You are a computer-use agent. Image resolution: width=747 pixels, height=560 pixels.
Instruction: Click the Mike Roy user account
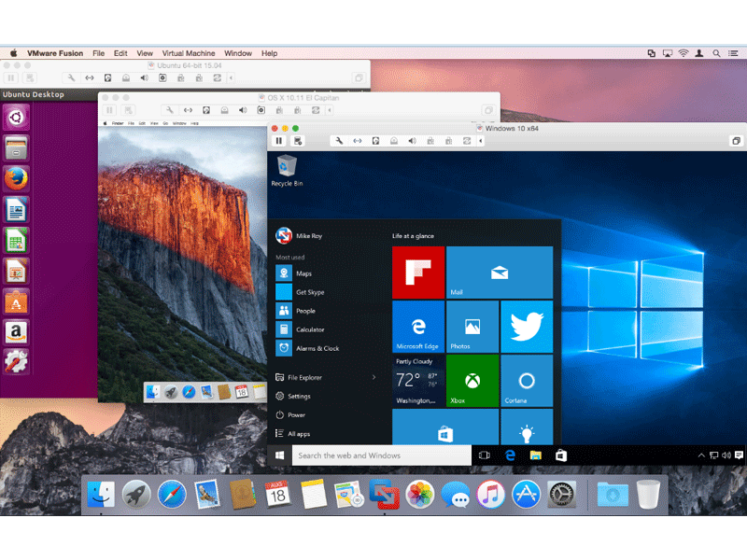299,236
